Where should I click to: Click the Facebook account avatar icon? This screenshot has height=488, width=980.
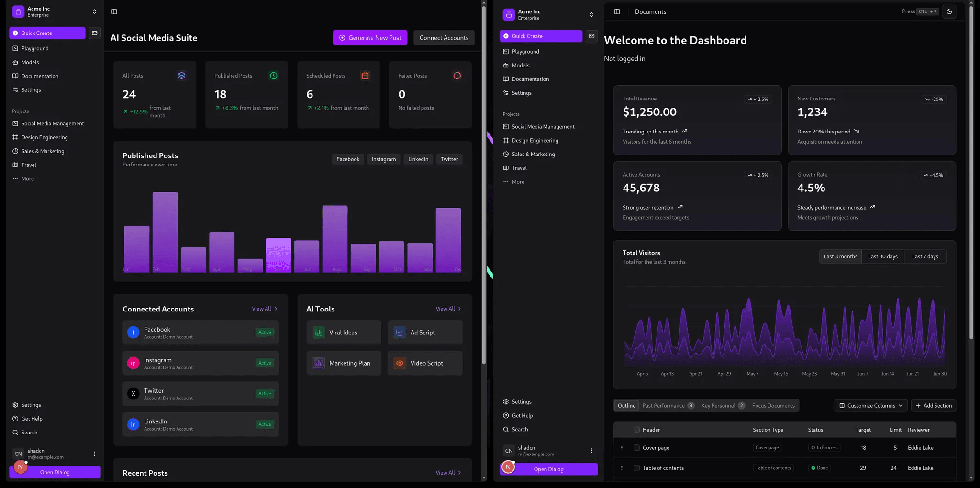[133, 333]
